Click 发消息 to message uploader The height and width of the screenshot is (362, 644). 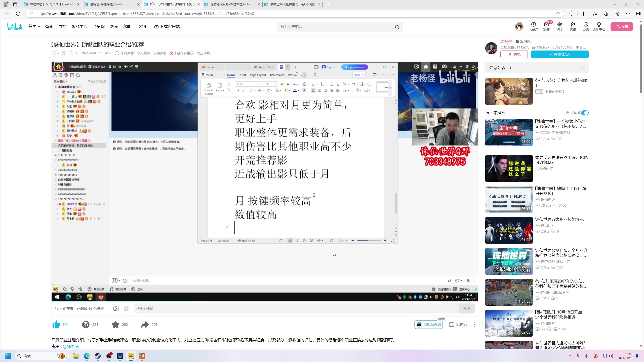(523, 41)
